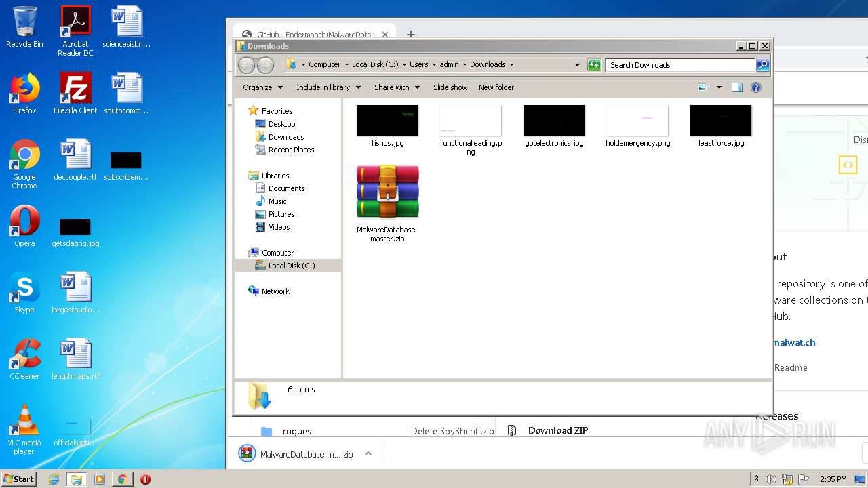Select fishos.jpg thumbnail
The height and width of the screenshot is (488, 868).
387,126
